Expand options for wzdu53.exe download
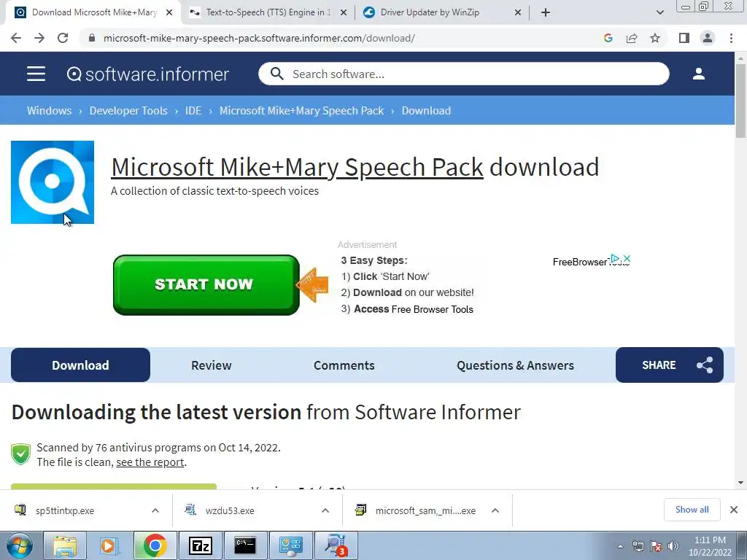 tap(325, 510)
